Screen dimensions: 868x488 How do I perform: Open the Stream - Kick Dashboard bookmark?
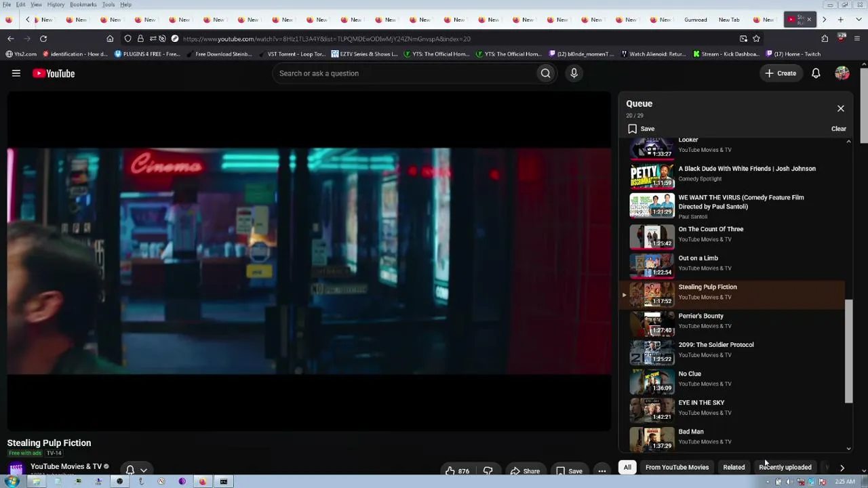(726, 54)
